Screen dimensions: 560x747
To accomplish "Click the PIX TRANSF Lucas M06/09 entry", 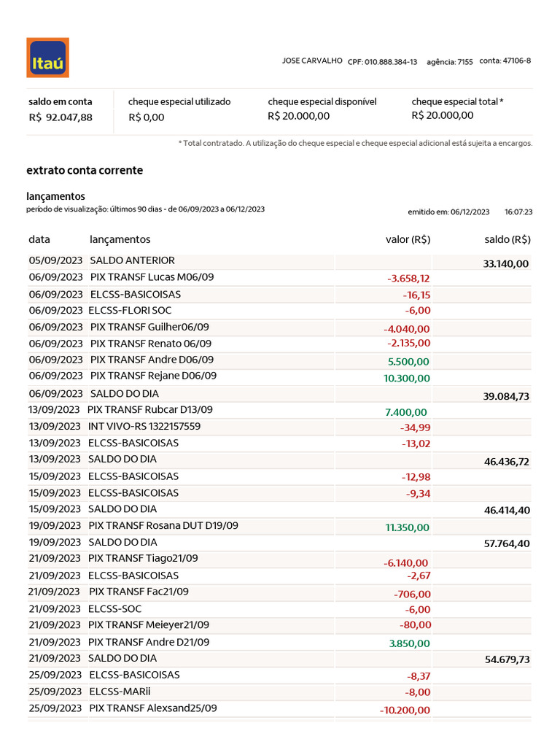I will 152,276.
